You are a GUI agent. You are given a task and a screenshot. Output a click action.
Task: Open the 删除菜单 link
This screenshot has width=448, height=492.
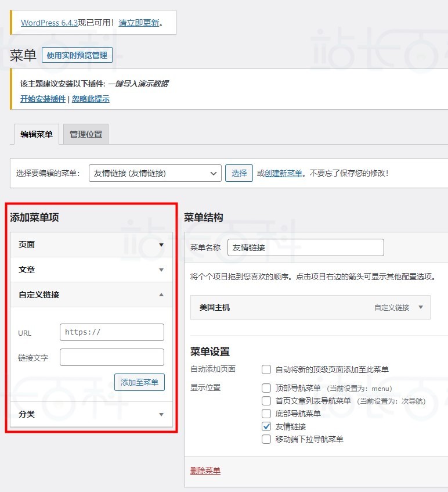click(x=205, y=471)
